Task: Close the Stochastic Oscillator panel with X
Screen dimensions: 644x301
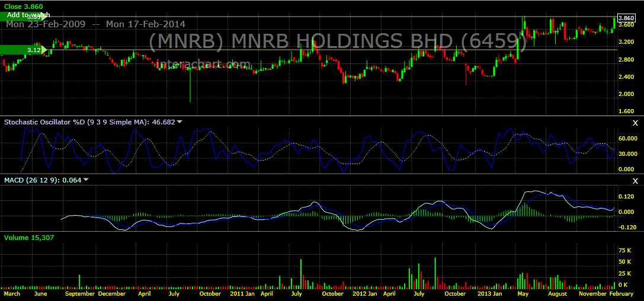Action: click(635, 123)
